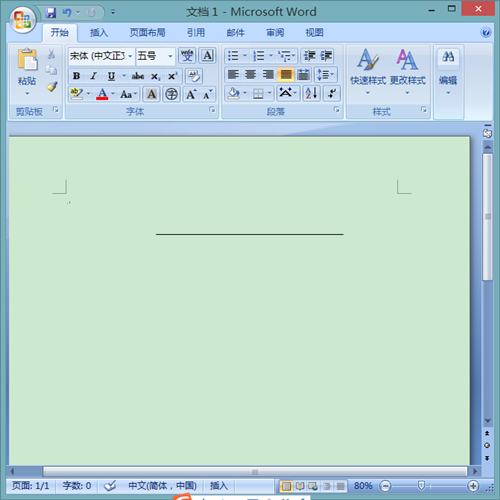Toggle underline formatting
Screen dimensions: 500x500
111,76
